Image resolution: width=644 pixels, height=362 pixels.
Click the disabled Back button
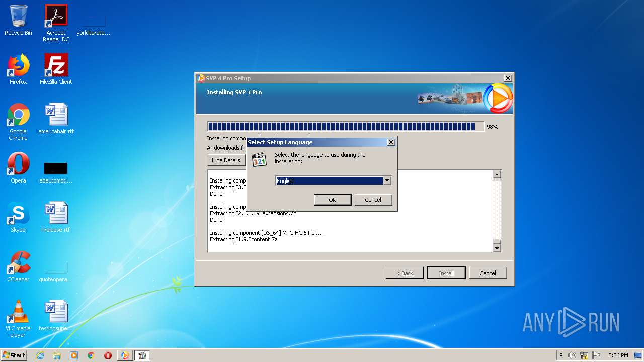click(405, 273)
